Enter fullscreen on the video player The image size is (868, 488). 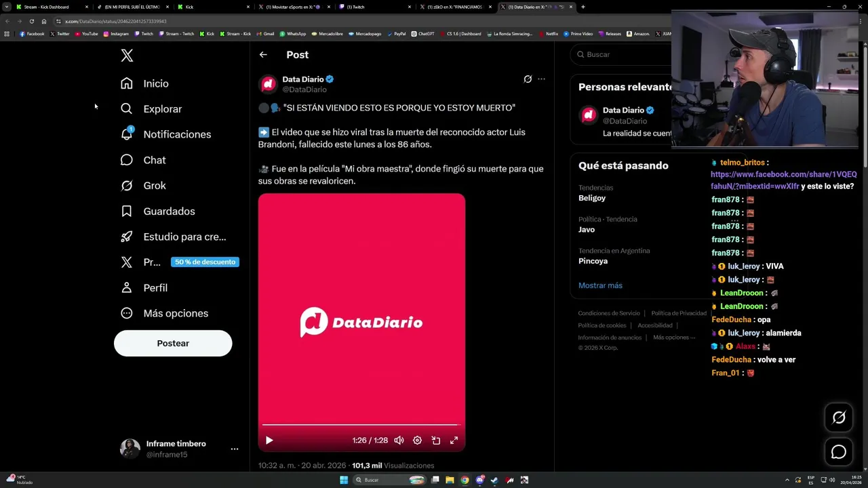pyautogui.click(x=454, y=441)
